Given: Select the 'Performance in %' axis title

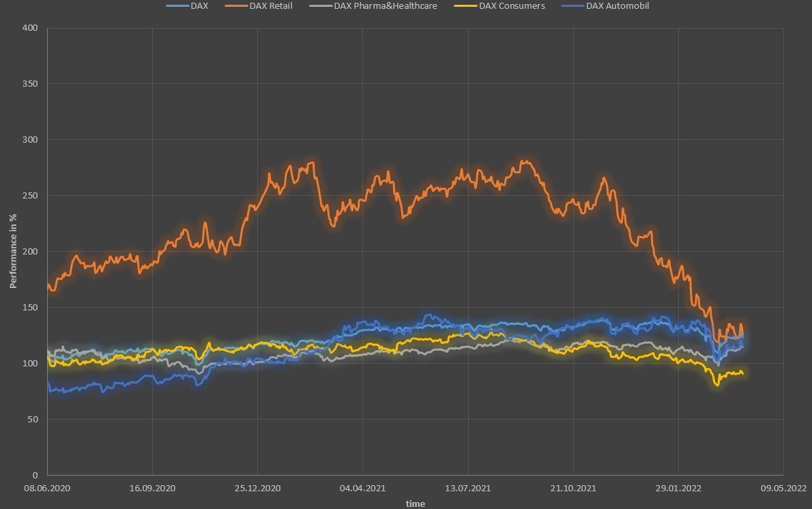Looking at the screenshot, I should click(14, 251).
